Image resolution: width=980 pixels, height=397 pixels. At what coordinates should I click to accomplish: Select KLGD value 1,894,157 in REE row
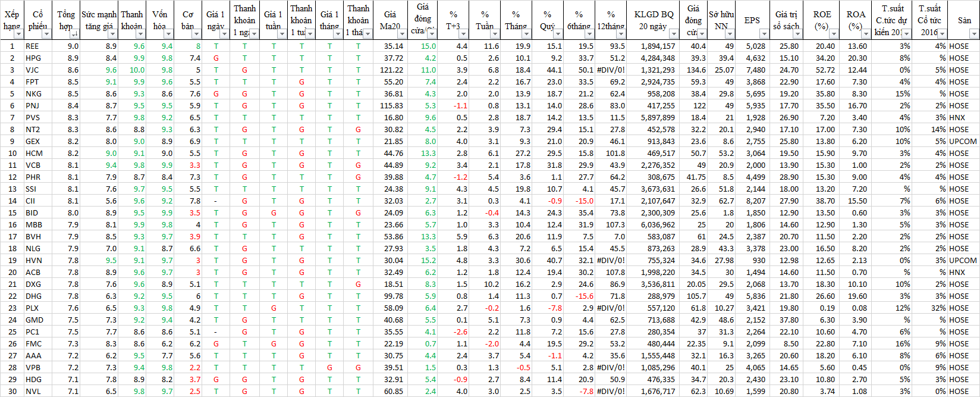pos(652,46)
